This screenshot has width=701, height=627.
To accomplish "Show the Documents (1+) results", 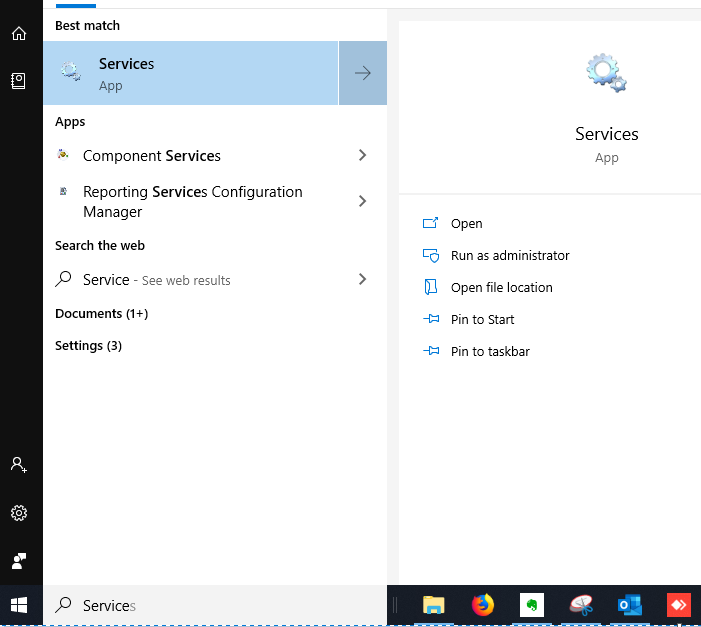I will click(101, 313).
